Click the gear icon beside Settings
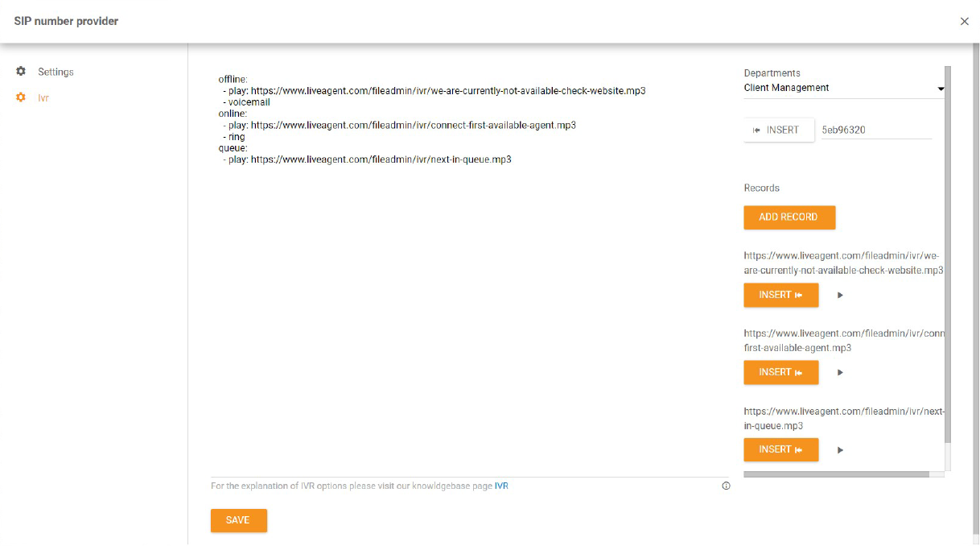Screen dimensions: 980x546 (22, 72)
